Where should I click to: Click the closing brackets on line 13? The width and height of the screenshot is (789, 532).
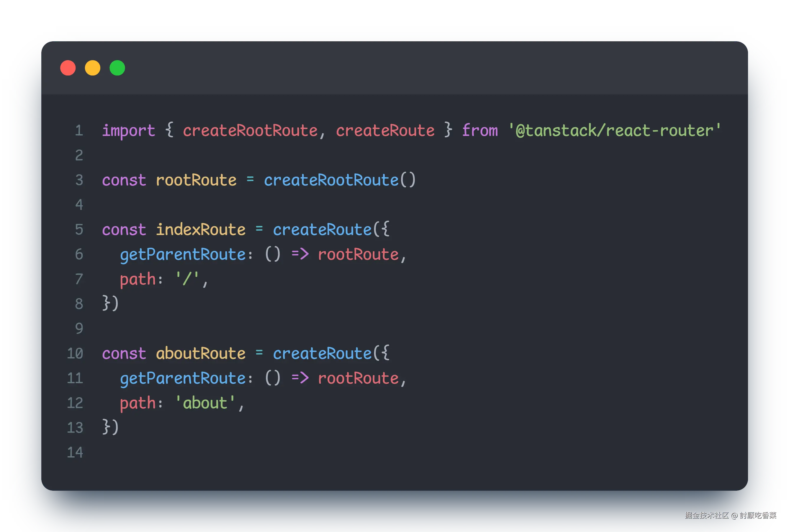(110, 428)
